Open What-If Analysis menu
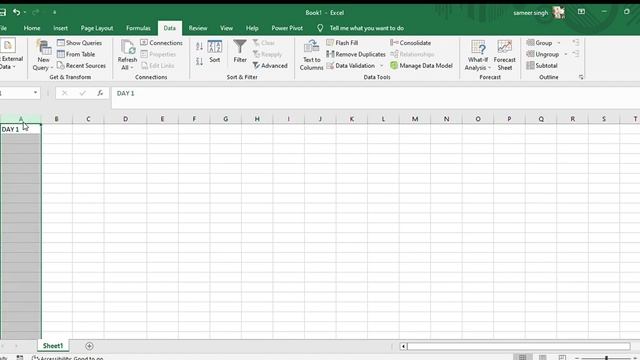Image resolution: width=640 pixels, height=360 pixels. click(478, 56)
